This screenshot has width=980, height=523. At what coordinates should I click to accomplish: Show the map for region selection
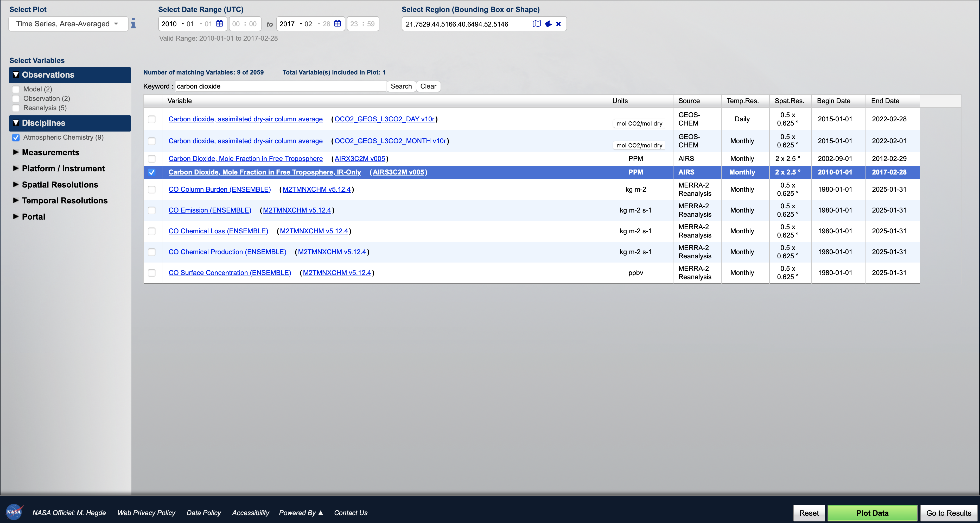pos(537,24)
